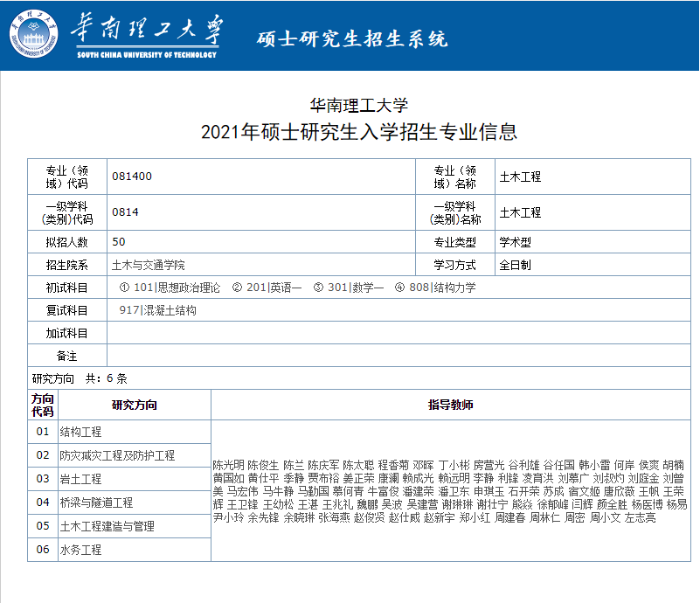Viewport: 700px width, 603px height.
Task: Click advisor name 黄国如
Action: [228, 478]
